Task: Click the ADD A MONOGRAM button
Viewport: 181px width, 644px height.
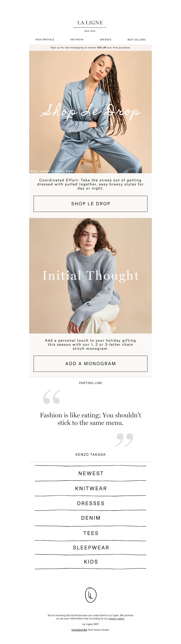Action: click(x=90, y=363)
